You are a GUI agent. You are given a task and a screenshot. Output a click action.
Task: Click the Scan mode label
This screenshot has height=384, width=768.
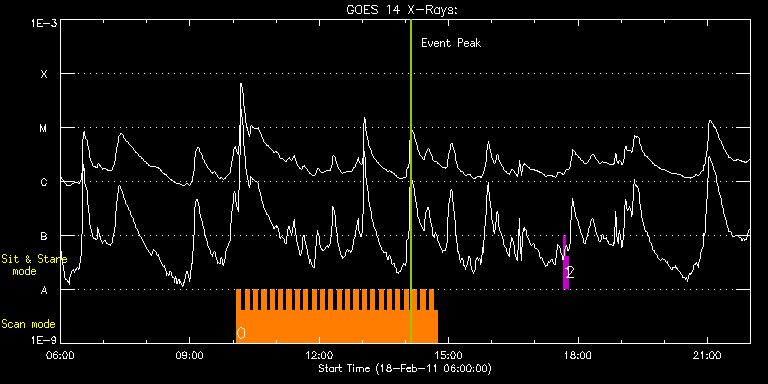28,324
